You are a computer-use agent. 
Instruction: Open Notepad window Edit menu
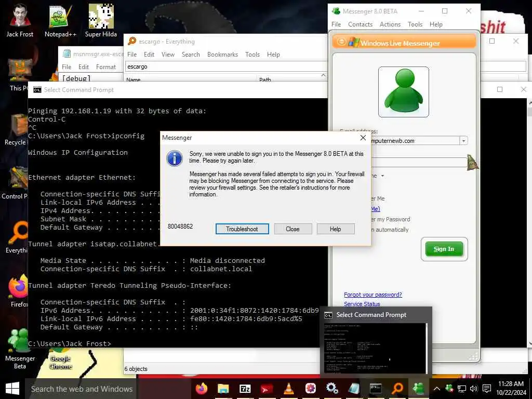click(84, 67)
